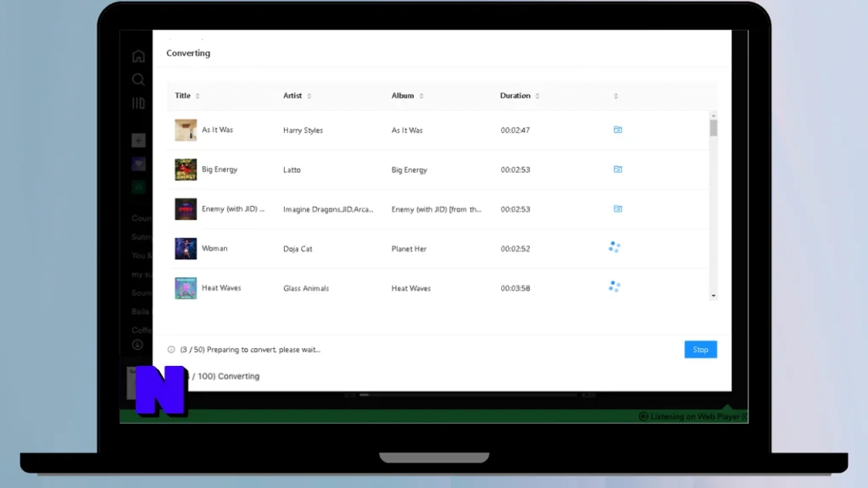Click track title Big Energy

[220, 169]
